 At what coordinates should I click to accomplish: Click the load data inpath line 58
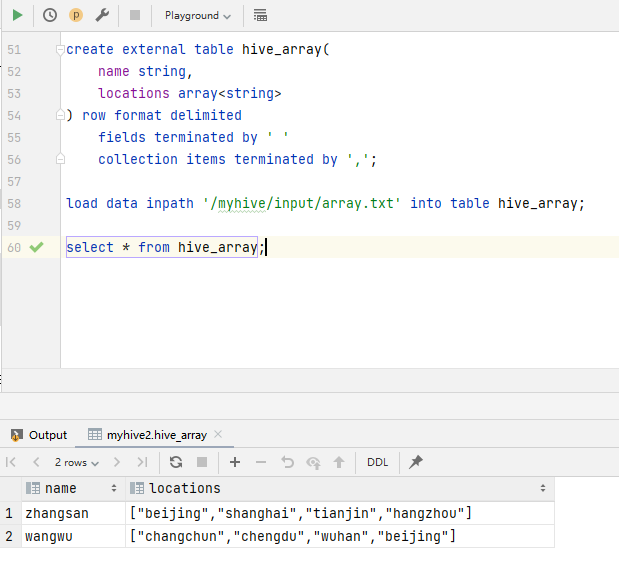point(325,203)
